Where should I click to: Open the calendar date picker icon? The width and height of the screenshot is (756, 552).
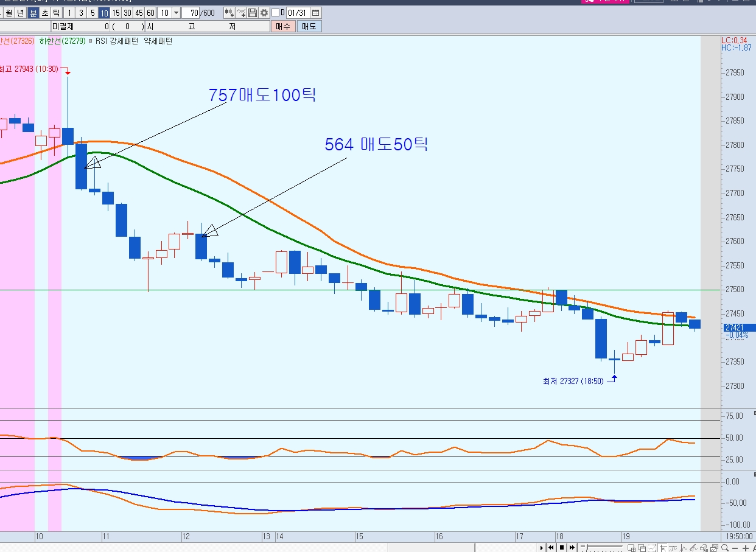(315, 13)
